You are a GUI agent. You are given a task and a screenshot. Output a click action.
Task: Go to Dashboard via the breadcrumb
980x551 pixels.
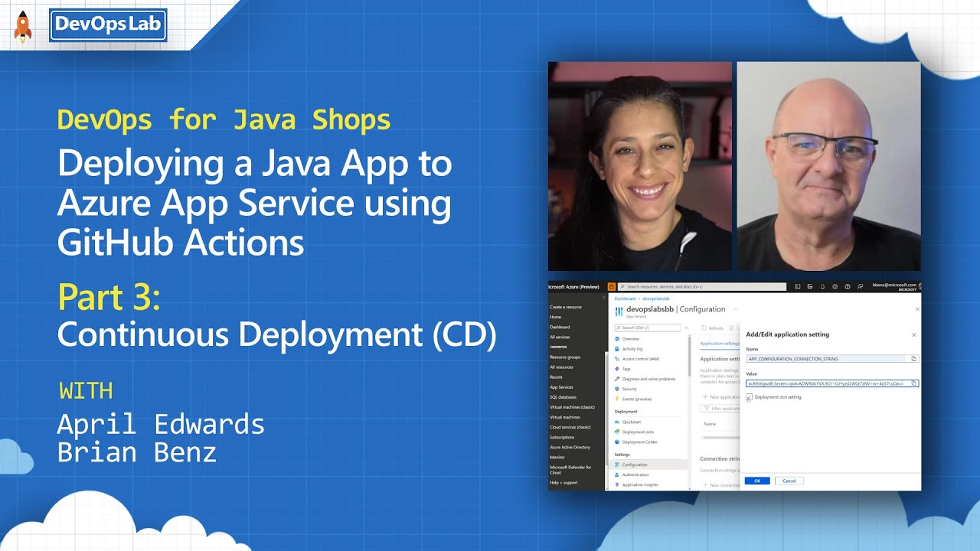625,298
